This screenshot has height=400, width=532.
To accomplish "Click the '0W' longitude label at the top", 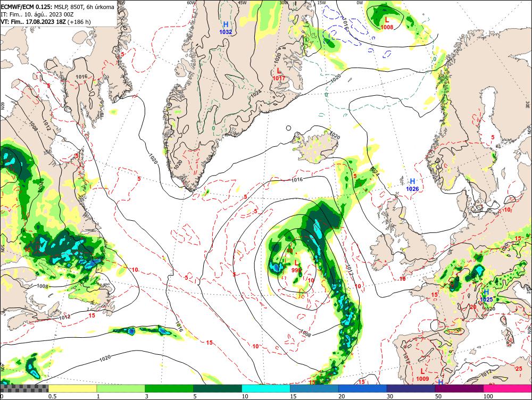I will (x=360, y=3).
